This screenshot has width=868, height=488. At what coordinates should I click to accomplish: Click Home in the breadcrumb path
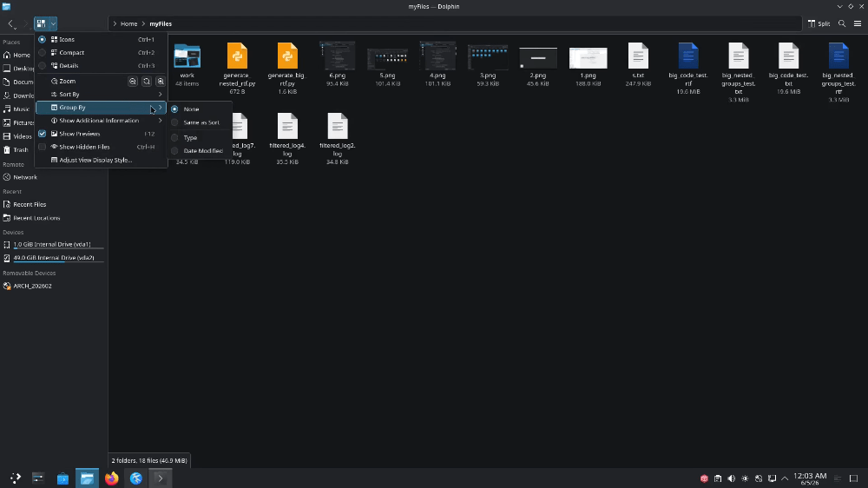click(129, 23)
